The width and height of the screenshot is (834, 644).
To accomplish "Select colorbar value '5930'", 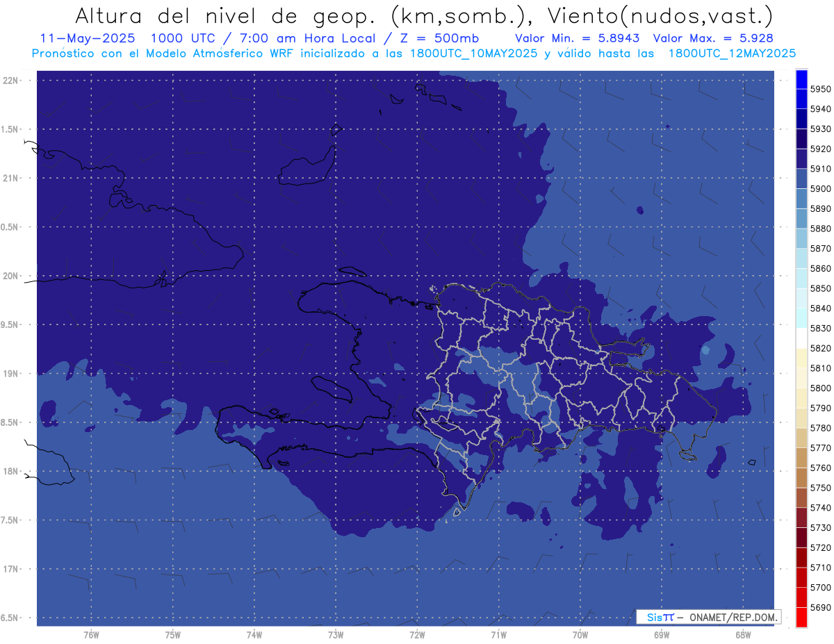I will [x=820, y=129].
